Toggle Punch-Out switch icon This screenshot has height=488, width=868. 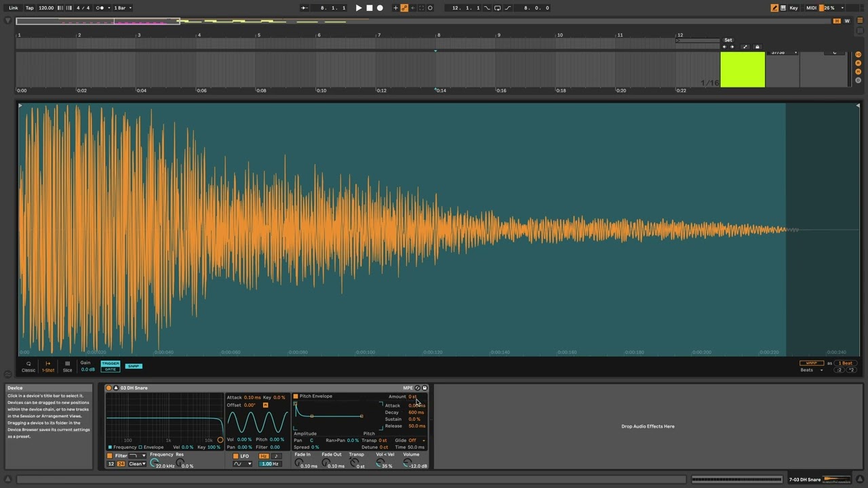click(x=507, y=8)
